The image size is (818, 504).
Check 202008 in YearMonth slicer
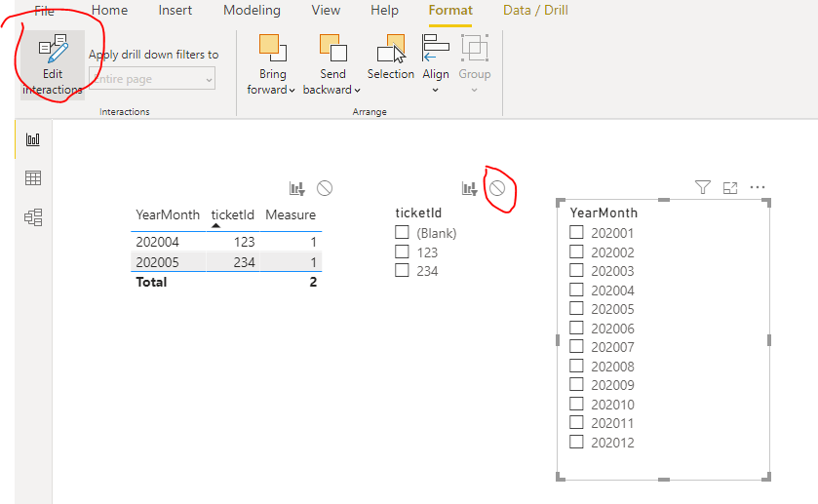click(576, 366)
